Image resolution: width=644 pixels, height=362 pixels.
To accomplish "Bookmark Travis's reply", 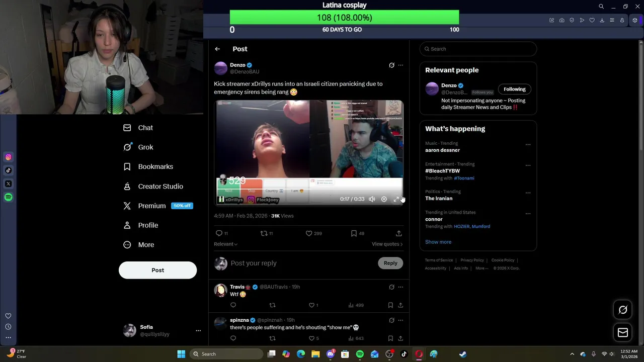I will [x=390, y=305].
